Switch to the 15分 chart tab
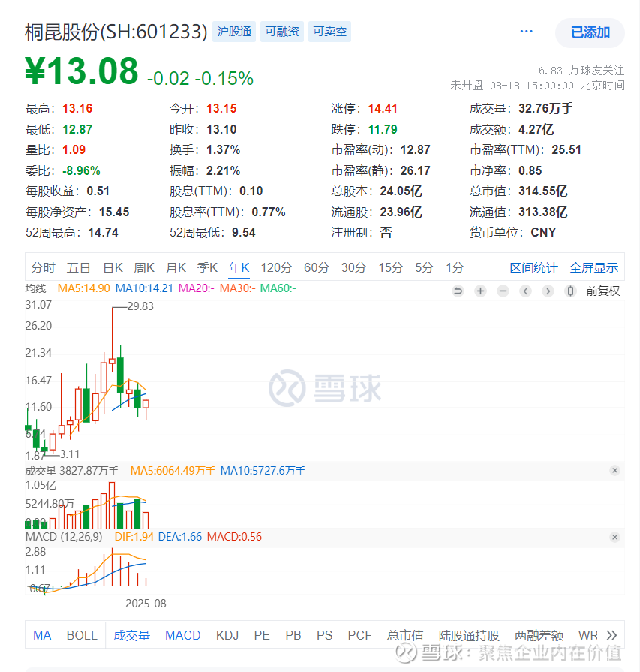The image size is (640, 672). [391, 268]
